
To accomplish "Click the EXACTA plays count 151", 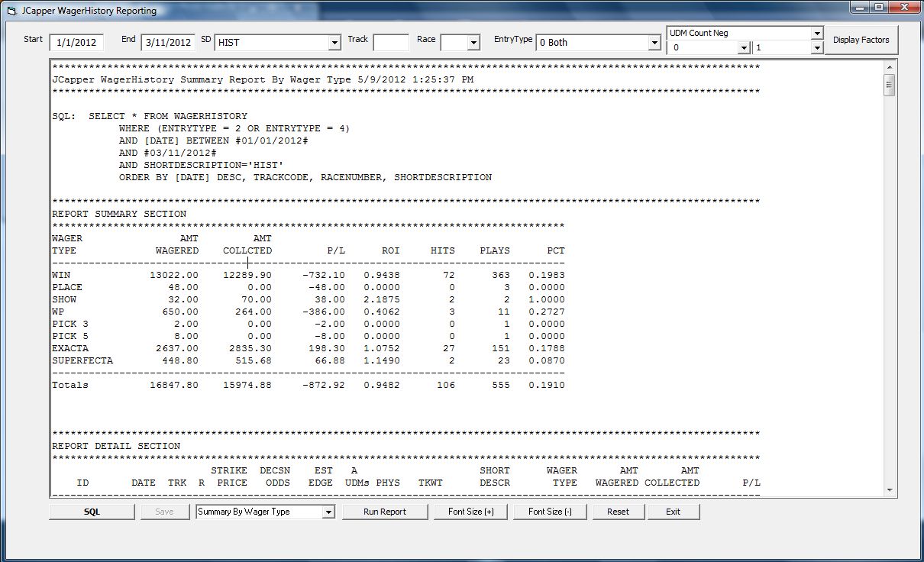I will [501, 348].
